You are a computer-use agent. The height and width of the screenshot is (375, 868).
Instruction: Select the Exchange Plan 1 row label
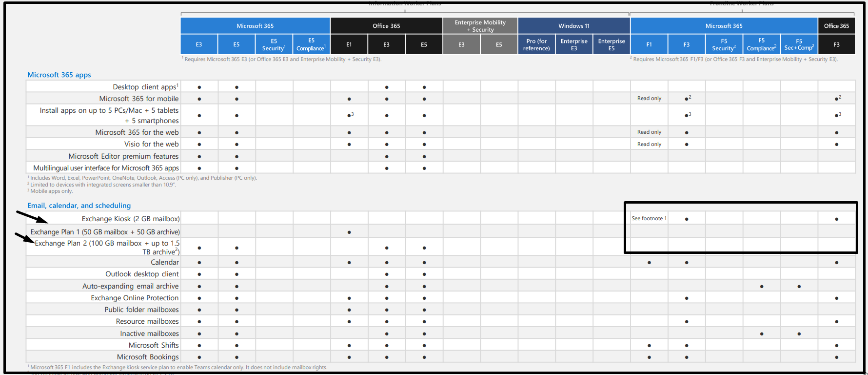pyautogui.click(x=105, y=232)
